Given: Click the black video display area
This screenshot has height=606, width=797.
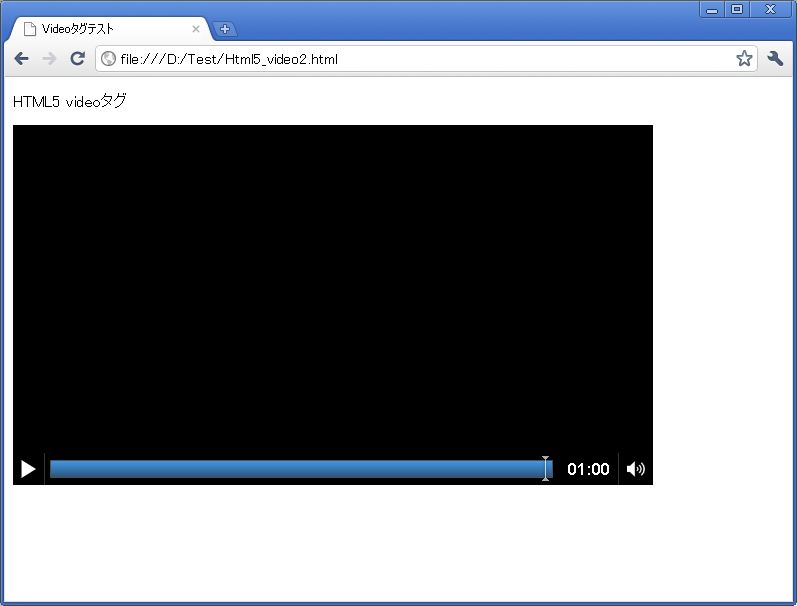Looking at the screenshot, I should (x=332, y=288).
